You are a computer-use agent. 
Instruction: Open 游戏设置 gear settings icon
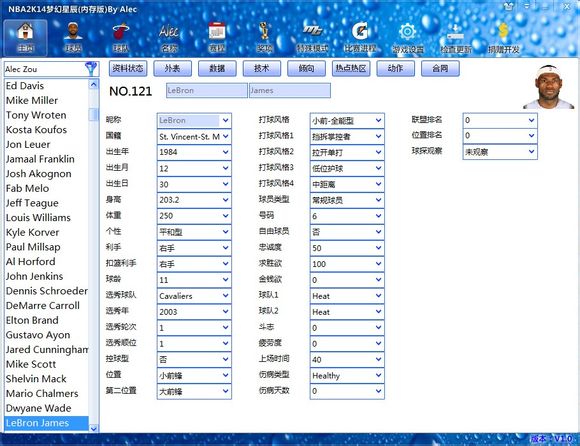coord(408,37)
